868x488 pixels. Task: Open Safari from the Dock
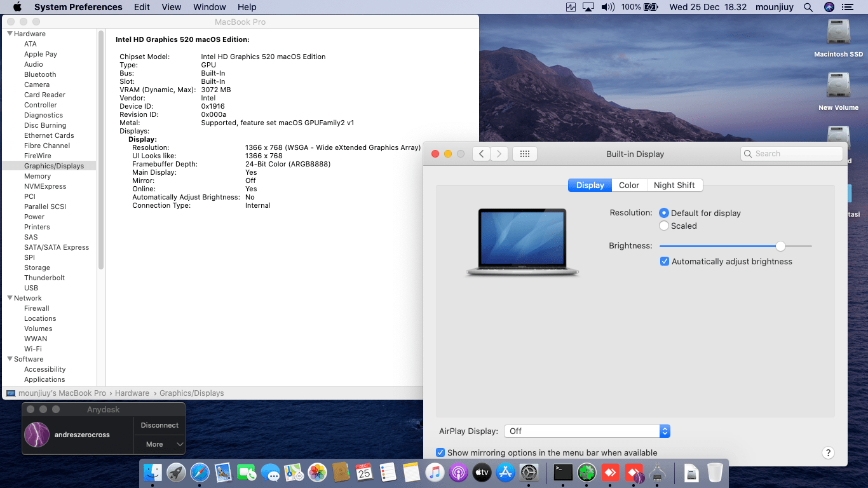200,472
